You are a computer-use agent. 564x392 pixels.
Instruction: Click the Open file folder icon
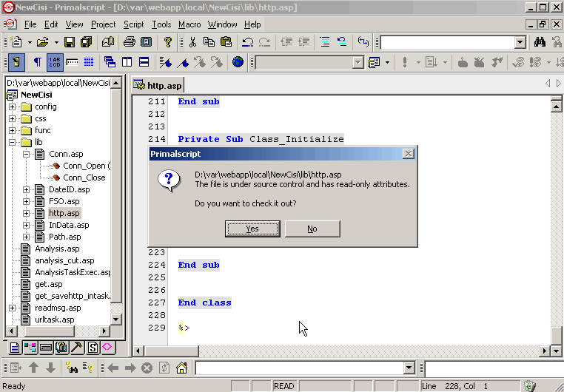tap(43, 42)
